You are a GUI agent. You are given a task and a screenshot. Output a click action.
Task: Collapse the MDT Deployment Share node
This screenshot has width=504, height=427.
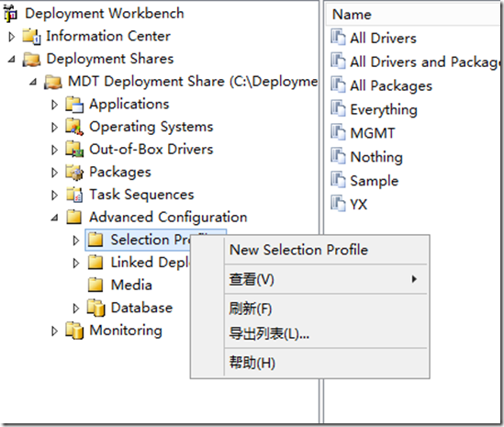(x=33, y=82)
